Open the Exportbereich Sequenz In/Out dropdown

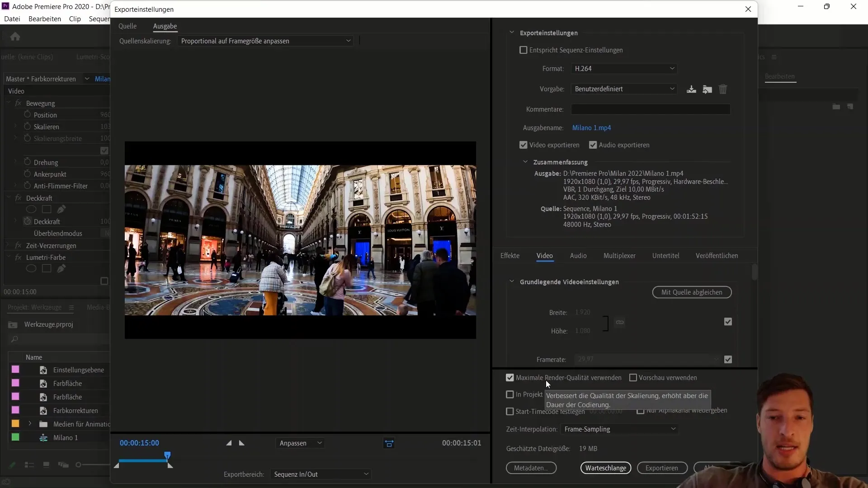pyautogui.click(x=321, y=474)
